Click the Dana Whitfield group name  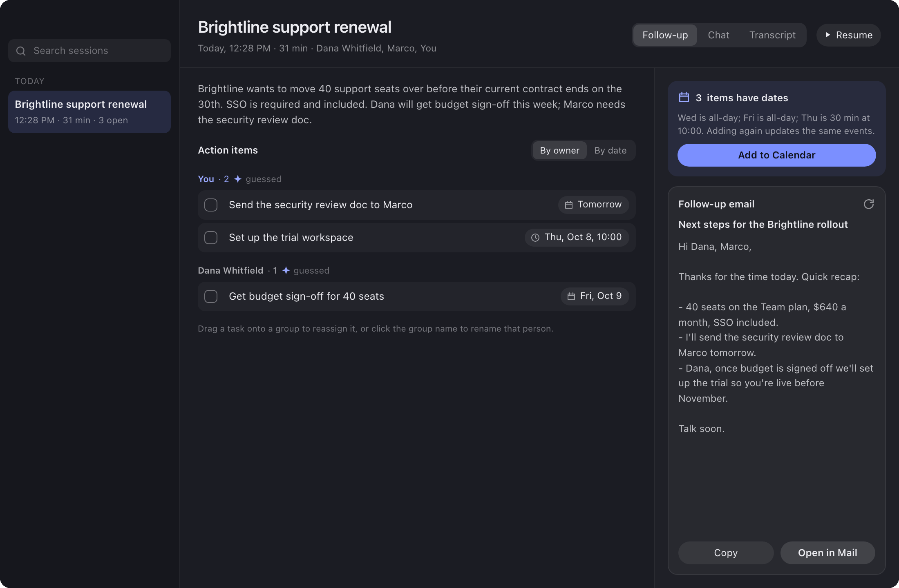(x=230, y=271)
